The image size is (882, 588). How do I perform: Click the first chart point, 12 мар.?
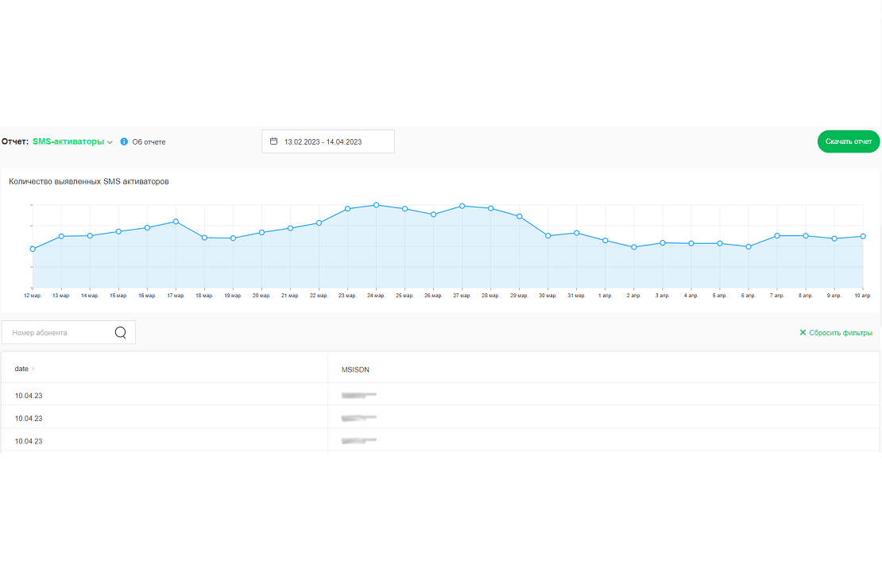coord(33,249)
